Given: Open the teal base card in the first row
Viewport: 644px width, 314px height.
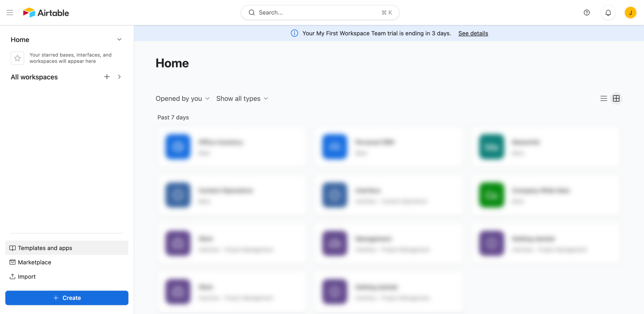Looking at the screenshot, I should point(546,147).
